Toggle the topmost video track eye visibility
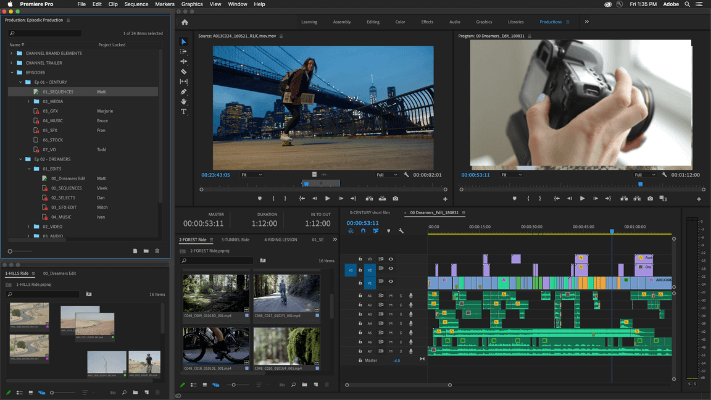 [x=390, y=259]
